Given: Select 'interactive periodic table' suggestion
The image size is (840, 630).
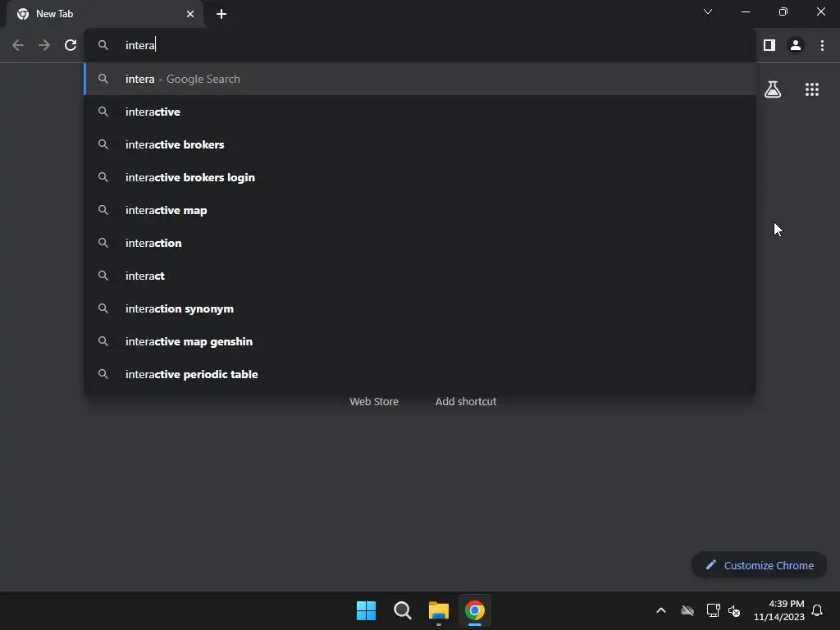Looking at the screenshot, I should click(x=420, y=374).
